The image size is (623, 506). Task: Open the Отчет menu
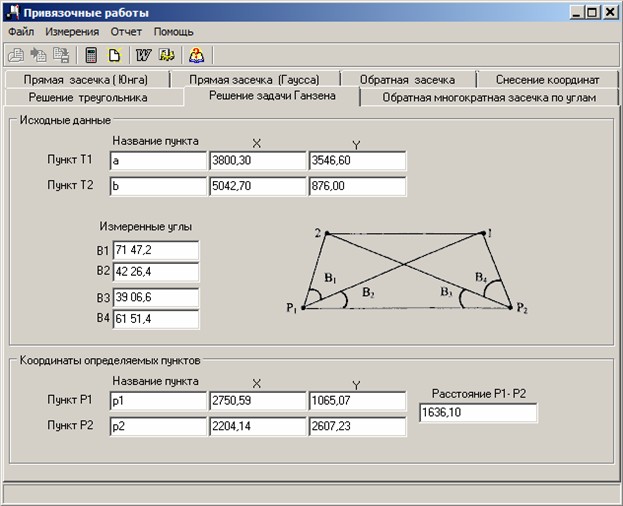coord(126,32)
